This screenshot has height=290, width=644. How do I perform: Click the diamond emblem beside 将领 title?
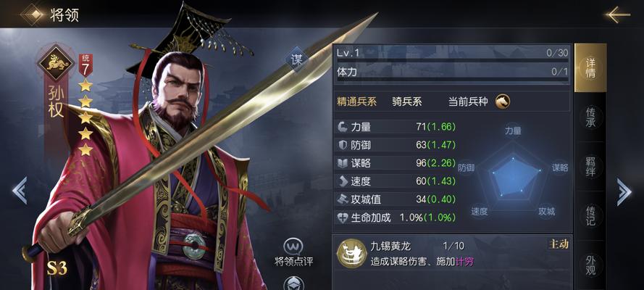click(33, 14)
